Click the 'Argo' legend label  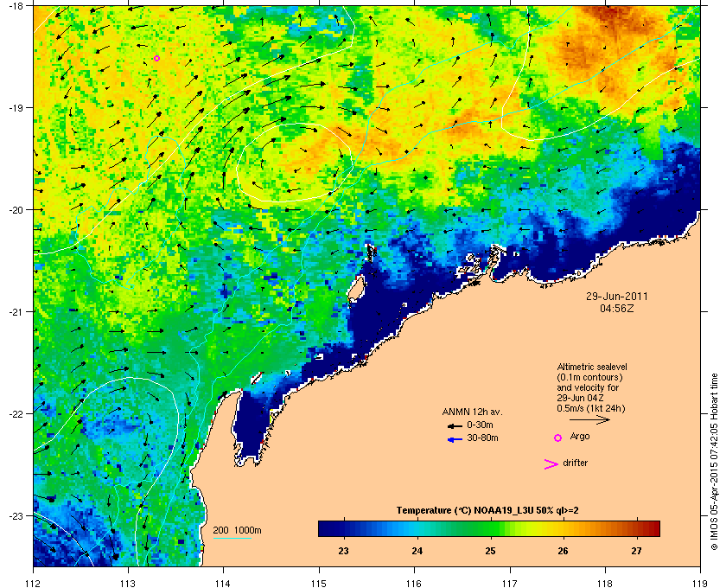tap(580, 437)
